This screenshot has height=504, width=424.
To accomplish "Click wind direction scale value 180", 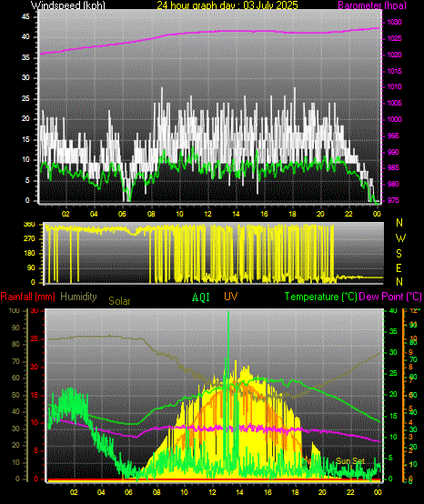I will click(x=29, y=254).
